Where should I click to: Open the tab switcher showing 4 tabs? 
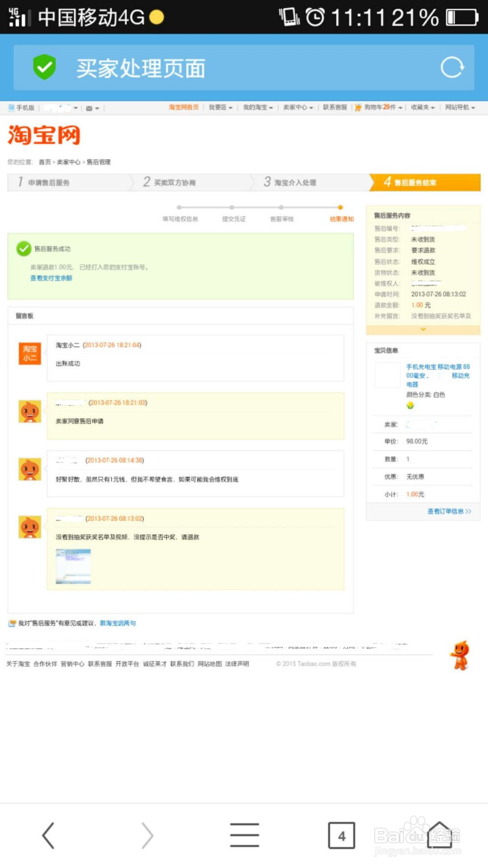tap(342, 835)
